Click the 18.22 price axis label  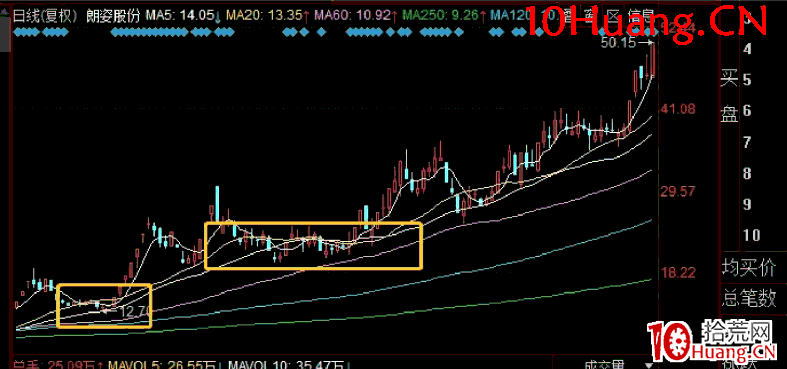[677, 273]
